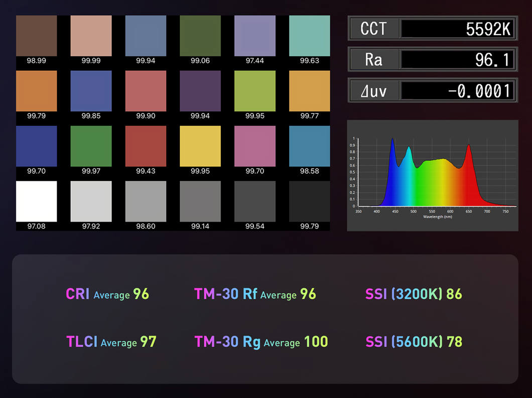The image size is (532, 398).
Task: Pick the green swatch labeled 99.97
Action: pyautogui.click(x=91, y=146)
